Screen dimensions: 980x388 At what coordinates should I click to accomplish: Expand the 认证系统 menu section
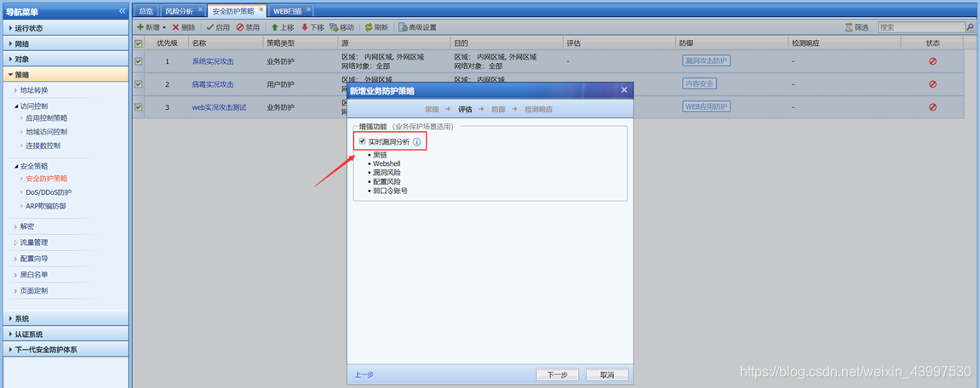66,334
